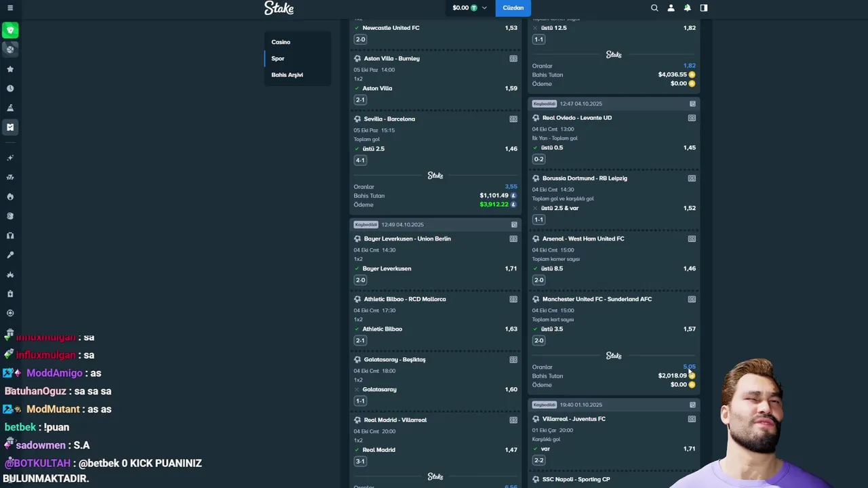This screenshot has width=868, height=488.
Task: Click the $3,912.22 payout amount
Action: point(494,204)
